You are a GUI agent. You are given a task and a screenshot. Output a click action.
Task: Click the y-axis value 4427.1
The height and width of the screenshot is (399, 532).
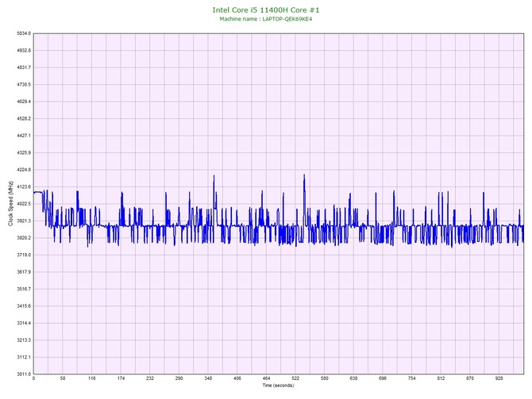24,136
